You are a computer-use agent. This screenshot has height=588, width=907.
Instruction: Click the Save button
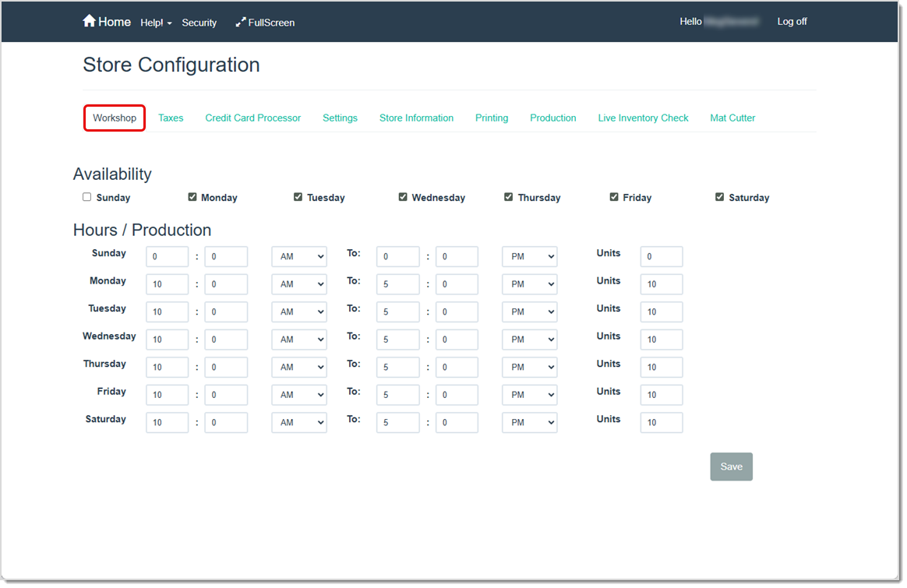[x=731, y=467]
